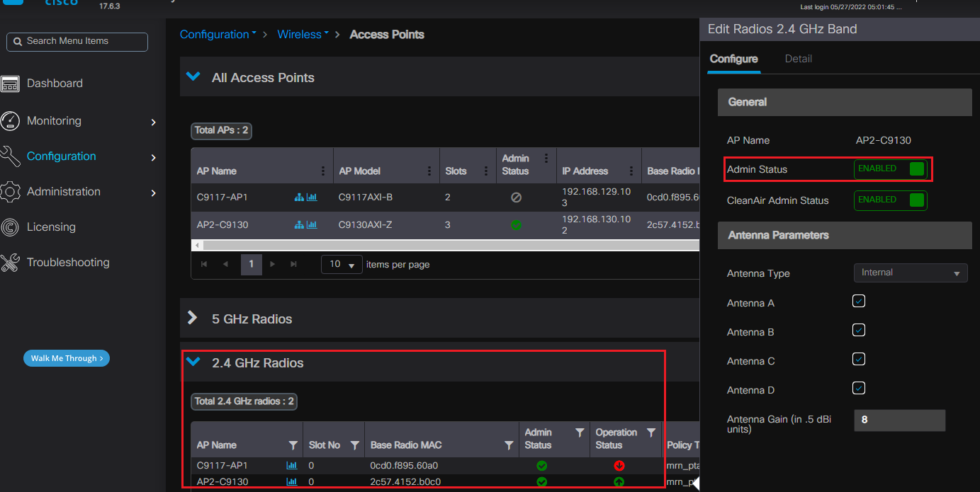The height and width of the screenshot is (492, 980).
Task: Filter 2.4 GHz radios by AP Name
Action: [293, 445]
